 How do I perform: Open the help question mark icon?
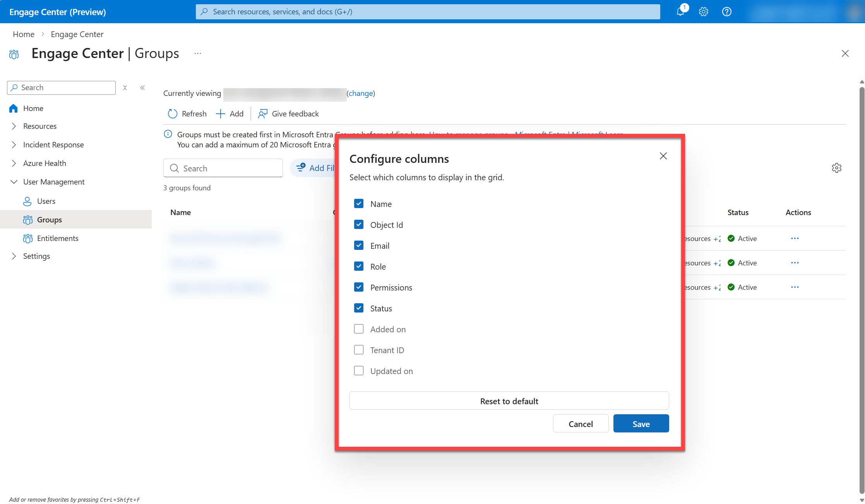coord(727,12)
